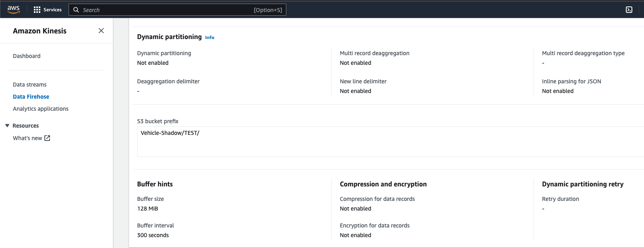The width and height of the screenshot is (644, 248).
Task: Click the Encryption for data records label
Action: 375,225
